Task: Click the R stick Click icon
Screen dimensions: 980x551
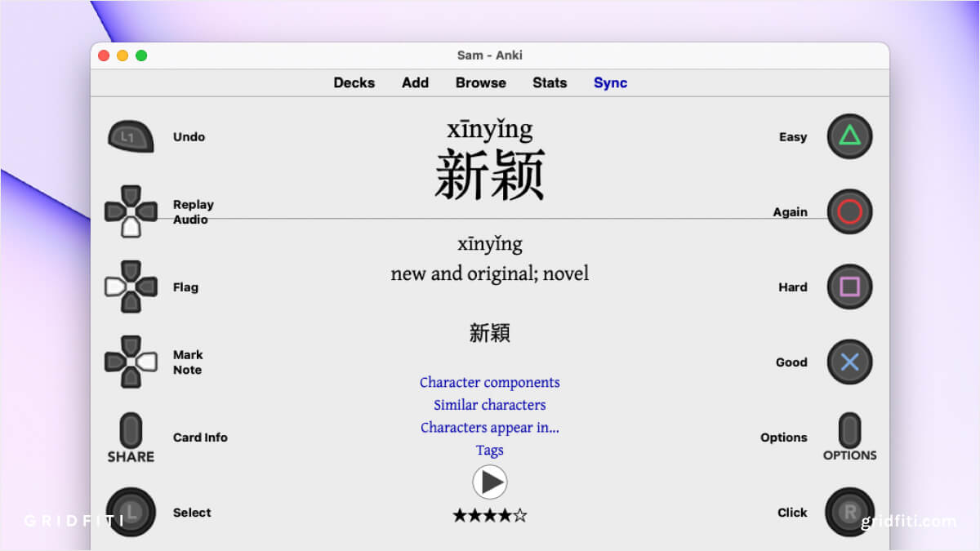Action: point(850,512)
